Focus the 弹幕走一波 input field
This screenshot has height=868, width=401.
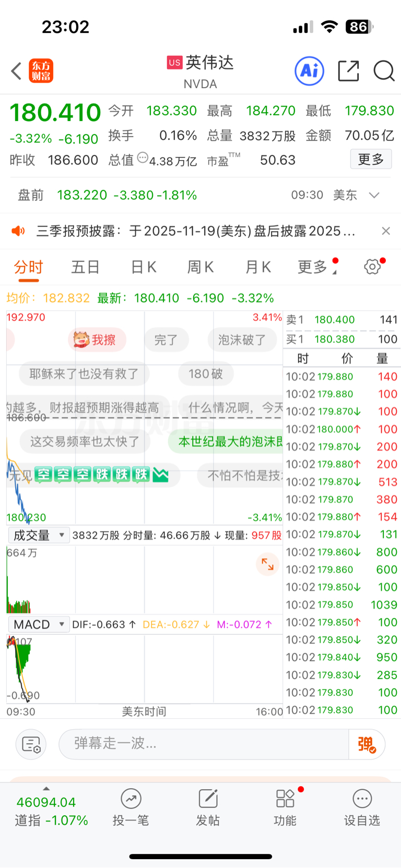[x=204, y=744]
